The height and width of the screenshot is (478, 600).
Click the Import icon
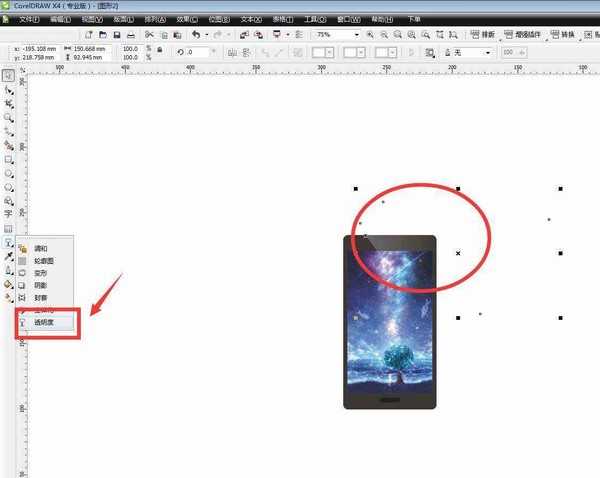tap(244, 35)
